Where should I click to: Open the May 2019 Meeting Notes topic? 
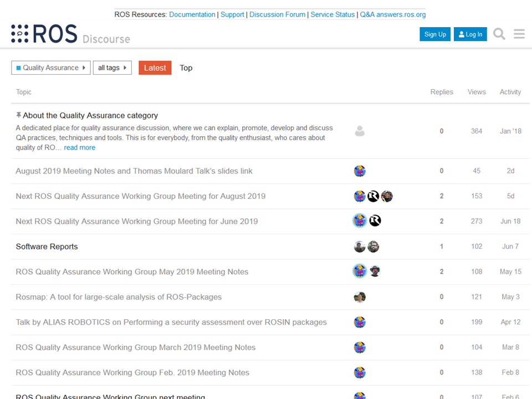pos(132,272)
